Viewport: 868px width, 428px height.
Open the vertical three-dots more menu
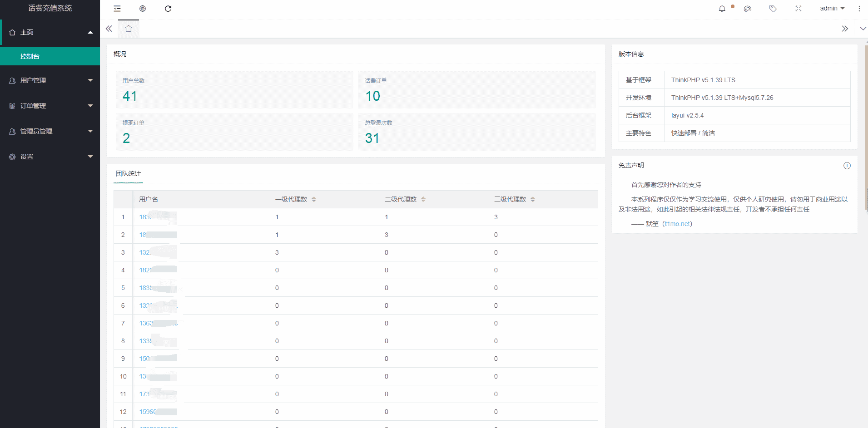click(x=859, y=9)
